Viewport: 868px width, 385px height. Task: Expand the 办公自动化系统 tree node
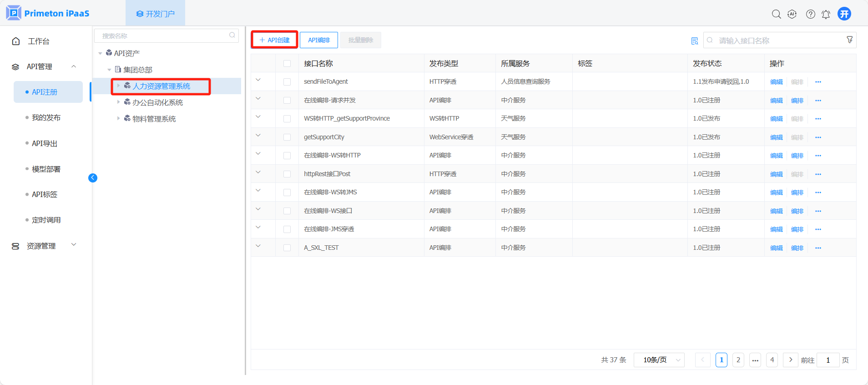[118, 102]
